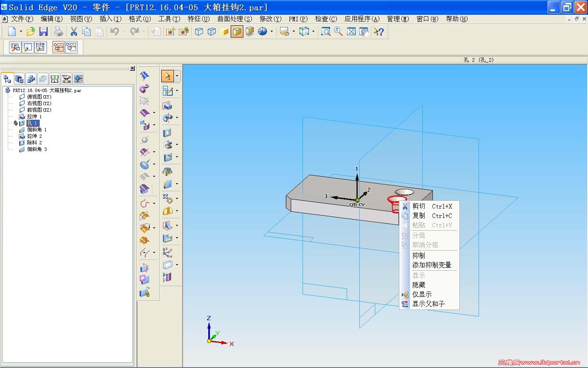588x368 pixels.
Task: Switch to Layers tab in EdgeBar
Action: tap(42, 79)
